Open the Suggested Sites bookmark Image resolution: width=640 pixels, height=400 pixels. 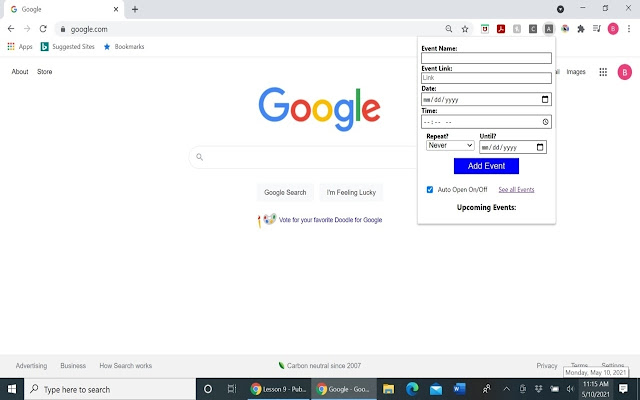coord(68,47)
